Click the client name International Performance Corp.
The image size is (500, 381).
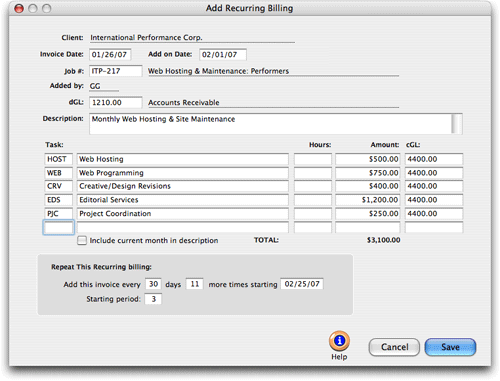point(146,38)
